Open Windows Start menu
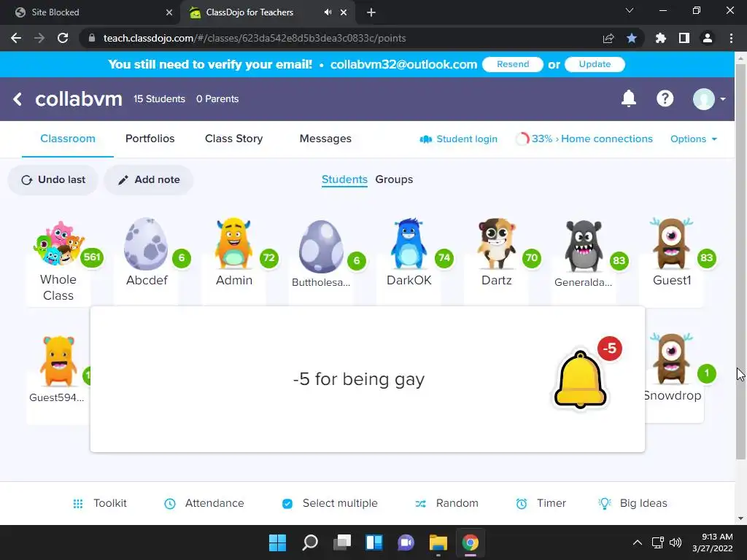747x560 pixels. click(277, 542)
